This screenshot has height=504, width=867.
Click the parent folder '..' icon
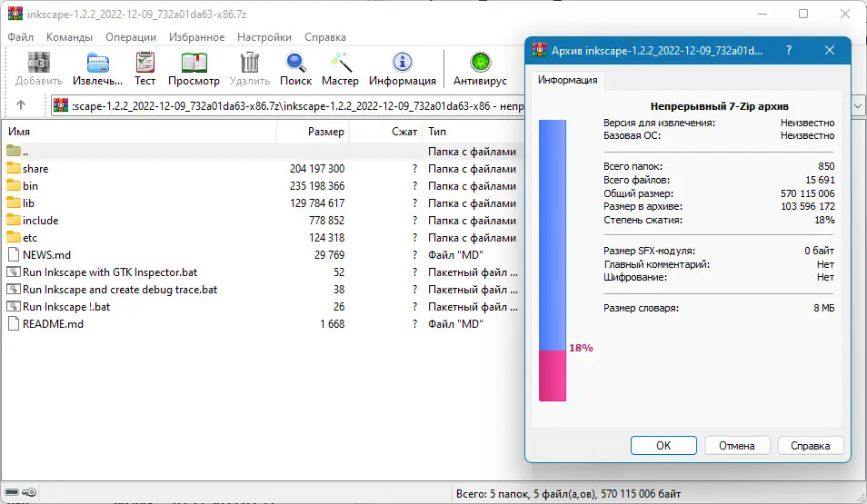pyautogui.click(x=14, y=151)
